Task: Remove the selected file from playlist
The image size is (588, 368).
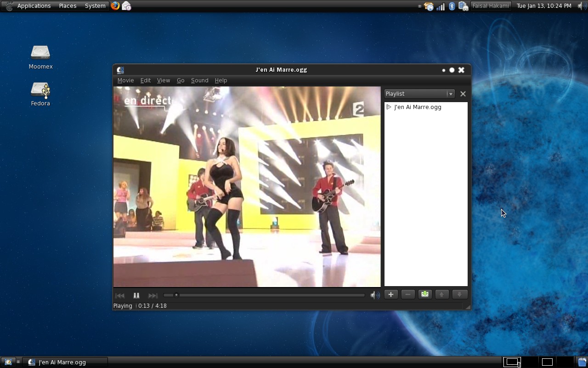Action: [x=408, y=294]
